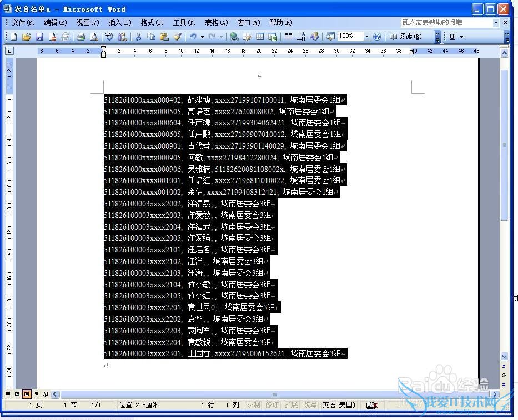This screenshot has height=420, width=518.
Task: Toggle 改写 overtype indicator
Action: click(x=310, y=405)
